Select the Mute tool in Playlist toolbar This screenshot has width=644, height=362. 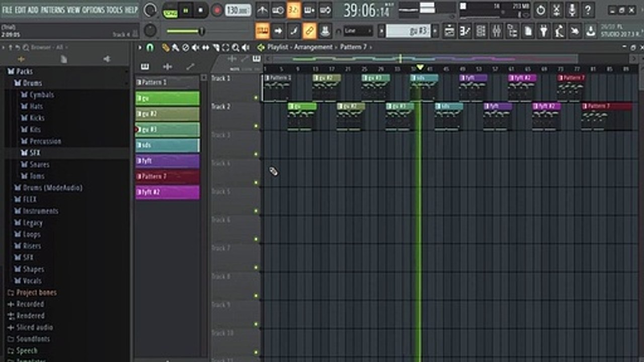pyautogui.click(x=195, y=48)
